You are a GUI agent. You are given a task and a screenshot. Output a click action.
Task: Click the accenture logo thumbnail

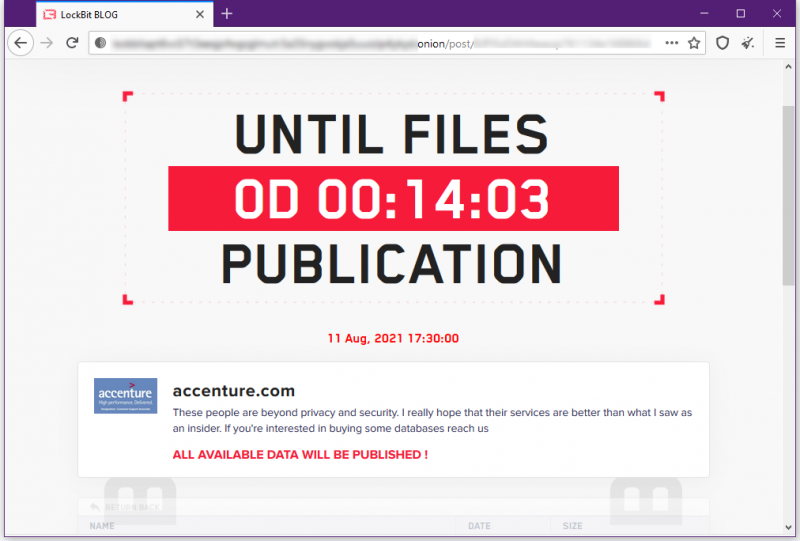[126, 396]
